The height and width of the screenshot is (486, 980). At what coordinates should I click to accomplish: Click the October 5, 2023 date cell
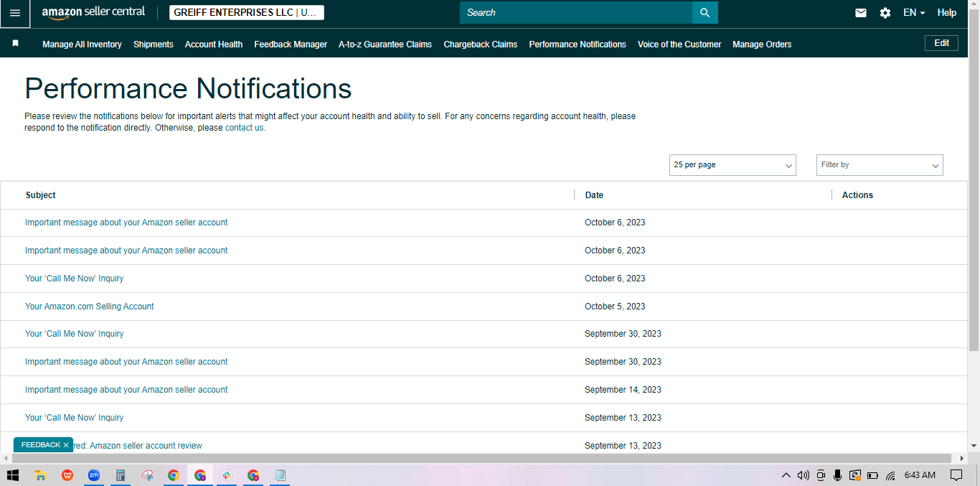615,307
